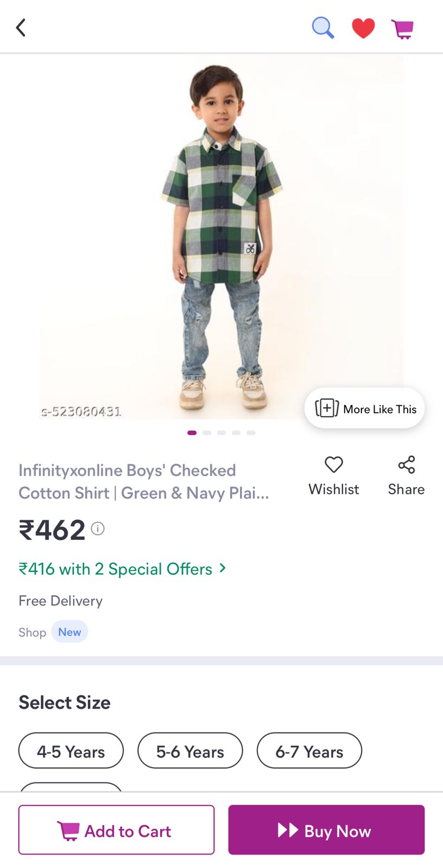
Task: Jump to the second image carousel dot
Action: click(207, 433)
